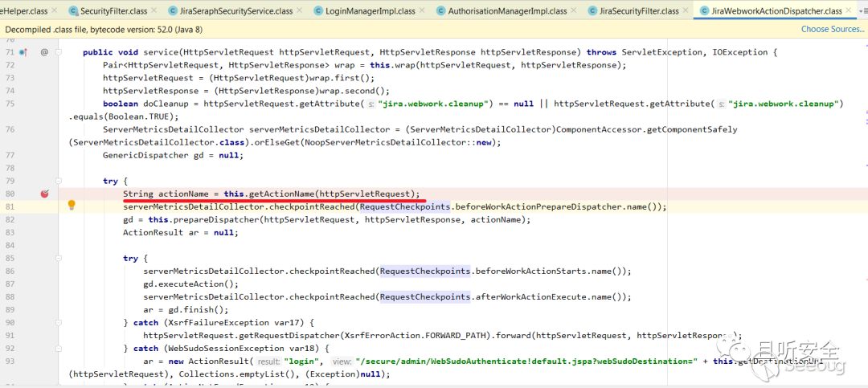Close the LoginManagerImpl.class tab
The width and height of the screenshot is (868, 388).
[x=424, y=11]
